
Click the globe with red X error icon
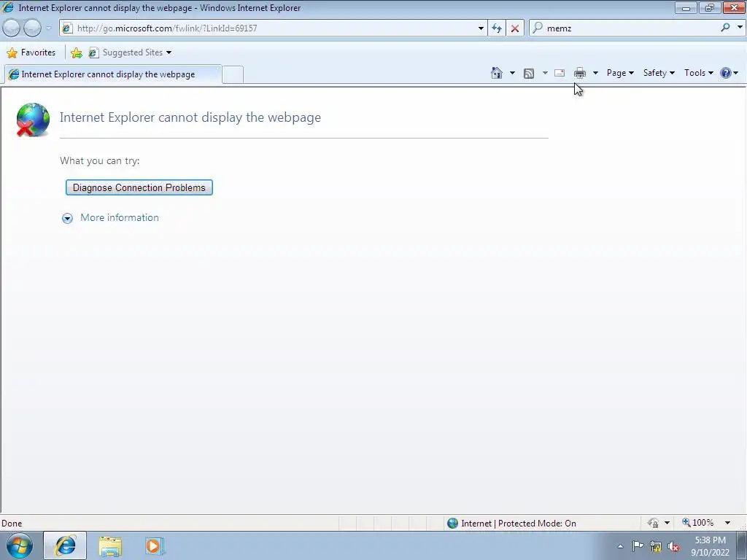(32, 120)
